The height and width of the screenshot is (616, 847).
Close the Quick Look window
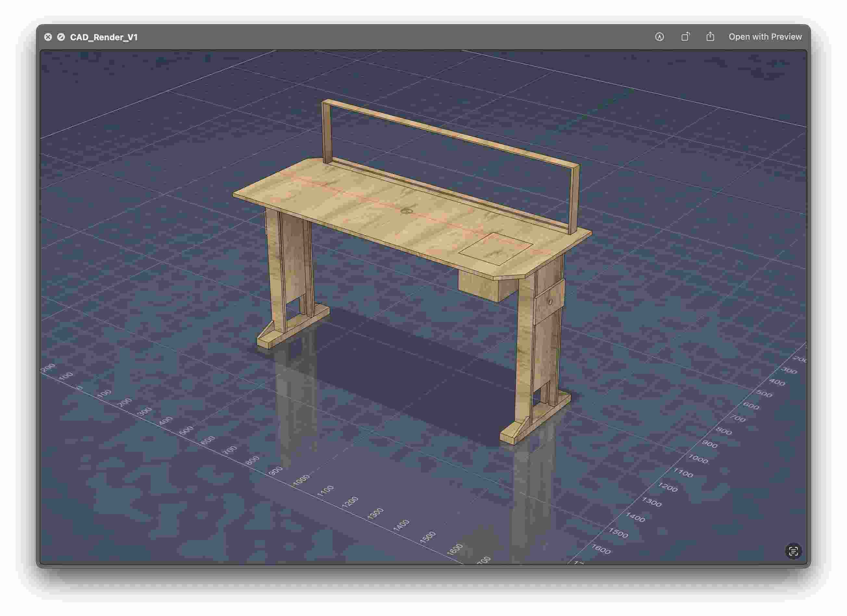coord(48,37)
